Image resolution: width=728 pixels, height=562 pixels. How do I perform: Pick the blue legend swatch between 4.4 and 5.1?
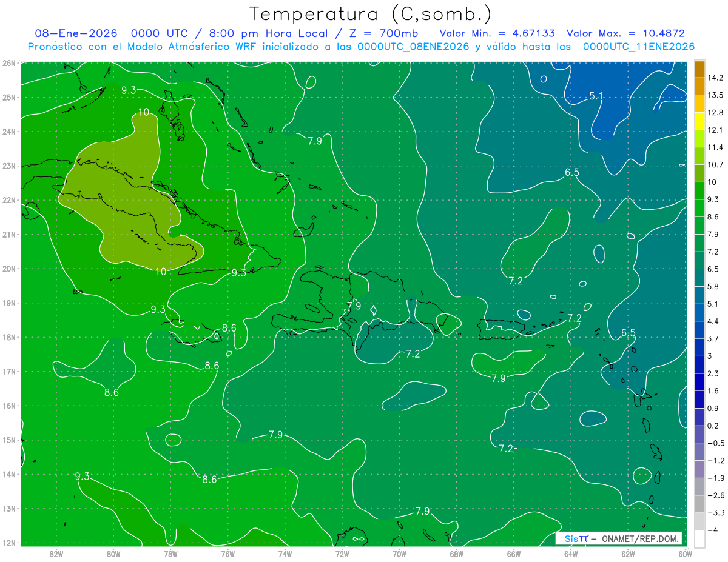click(699, 312)
